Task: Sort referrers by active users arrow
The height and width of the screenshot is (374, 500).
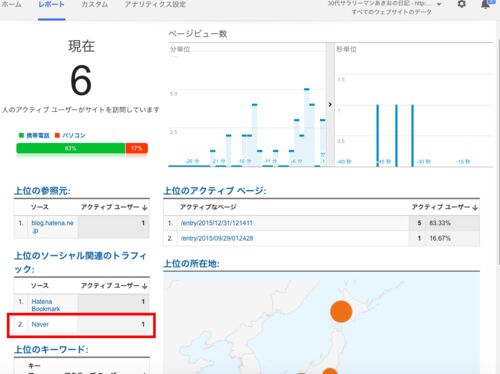Action: (144, 207)
